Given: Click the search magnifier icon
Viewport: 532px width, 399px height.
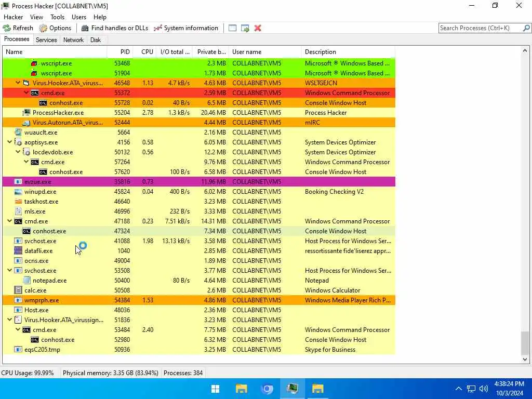Looking at the screenshot, I should (x=526, y=28).
